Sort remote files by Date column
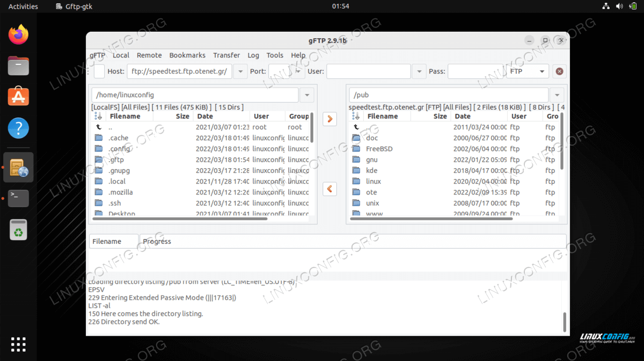The image size is (644, 361). point(479,116)
